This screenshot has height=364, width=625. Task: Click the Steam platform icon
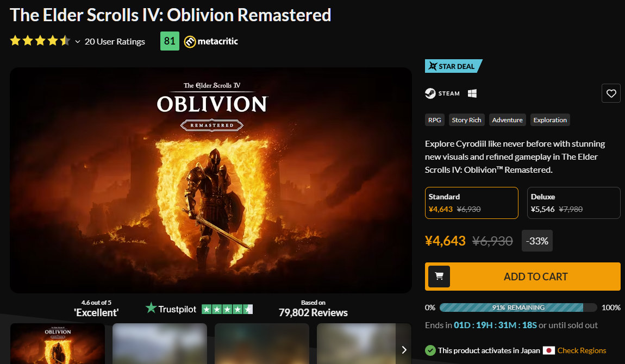point(430,93)
